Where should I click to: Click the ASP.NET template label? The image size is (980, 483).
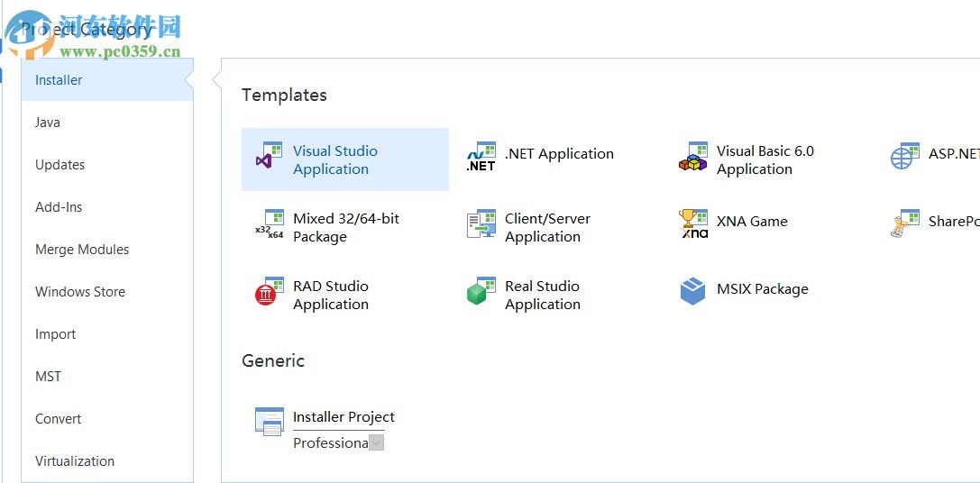954,154
